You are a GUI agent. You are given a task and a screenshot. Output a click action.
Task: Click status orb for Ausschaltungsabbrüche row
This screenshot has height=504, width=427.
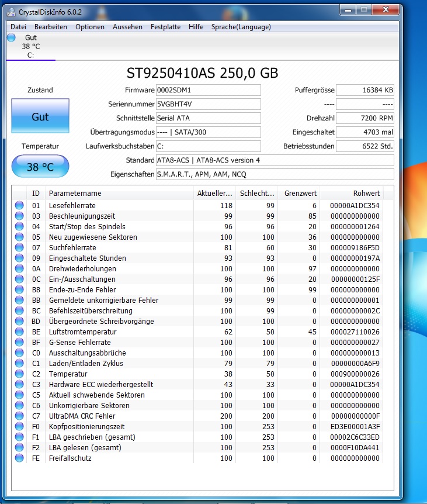(x=19, y=353)
